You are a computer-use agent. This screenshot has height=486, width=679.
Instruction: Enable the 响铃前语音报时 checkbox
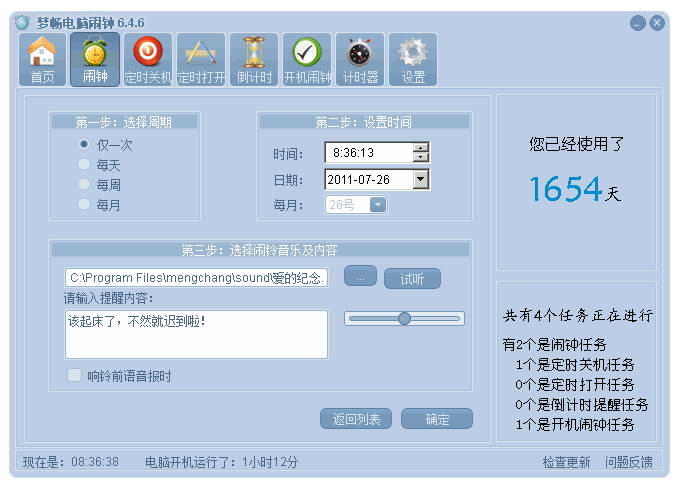coord(74,376)
